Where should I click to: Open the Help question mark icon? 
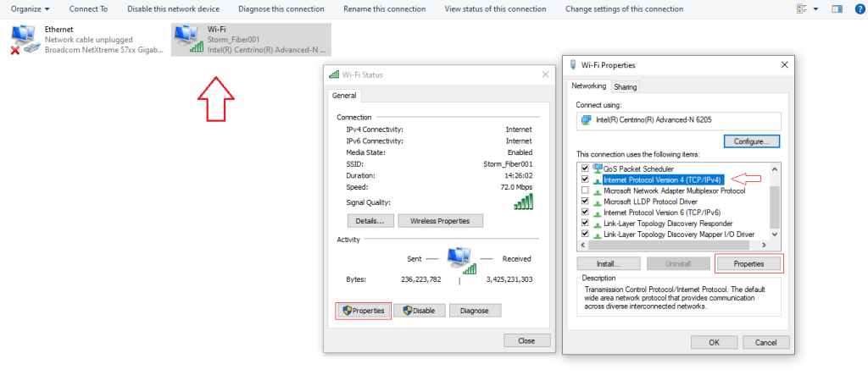coord(858,8)
